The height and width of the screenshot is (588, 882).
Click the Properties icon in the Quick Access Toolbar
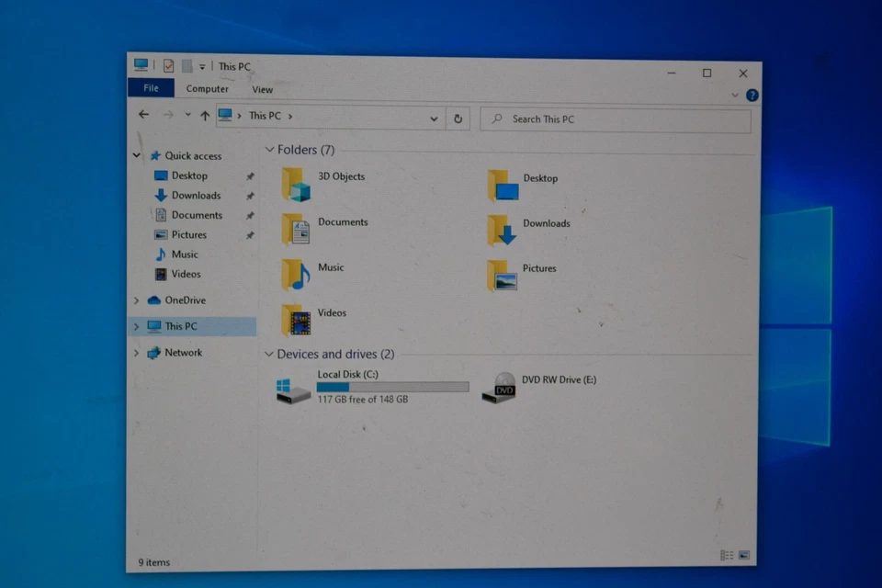pos(167,65)
